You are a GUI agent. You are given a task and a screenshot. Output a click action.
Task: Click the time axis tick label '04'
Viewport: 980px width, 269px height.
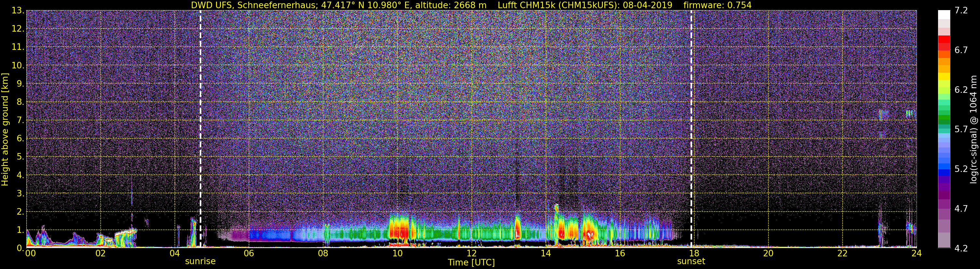click(x=175, y=254)
